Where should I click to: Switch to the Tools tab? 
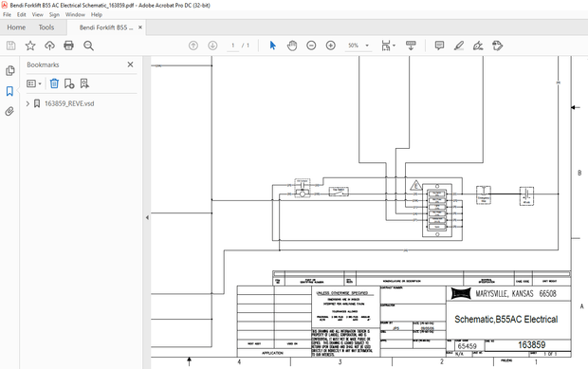[x=46, y=28]
